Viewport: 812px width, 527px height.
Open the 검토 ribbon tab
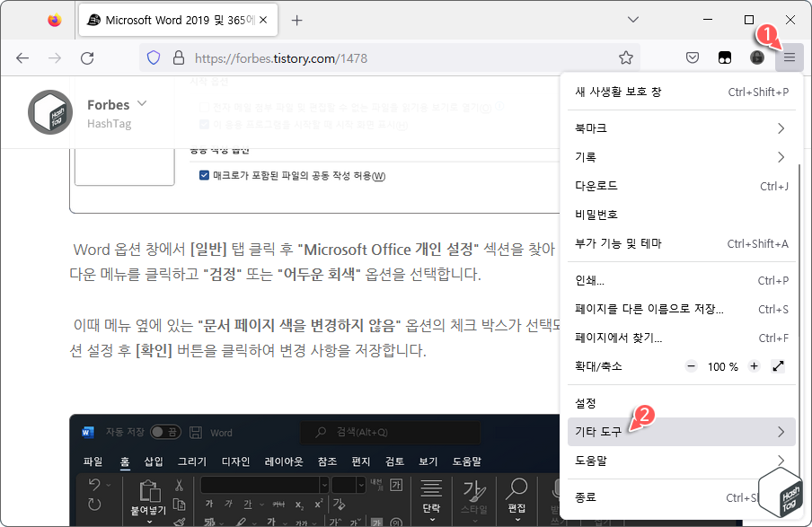pyautogui.click(x=394, y=461)
